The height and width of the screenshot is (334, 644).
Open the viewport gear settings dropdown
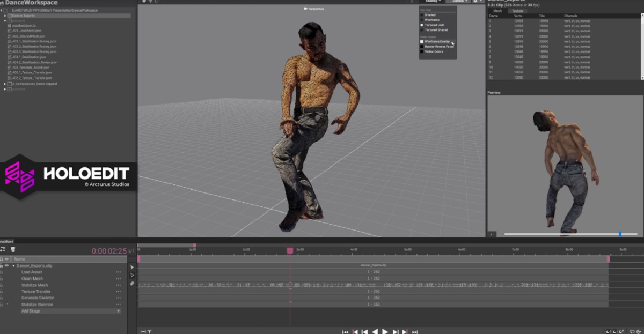coord(478,2)
